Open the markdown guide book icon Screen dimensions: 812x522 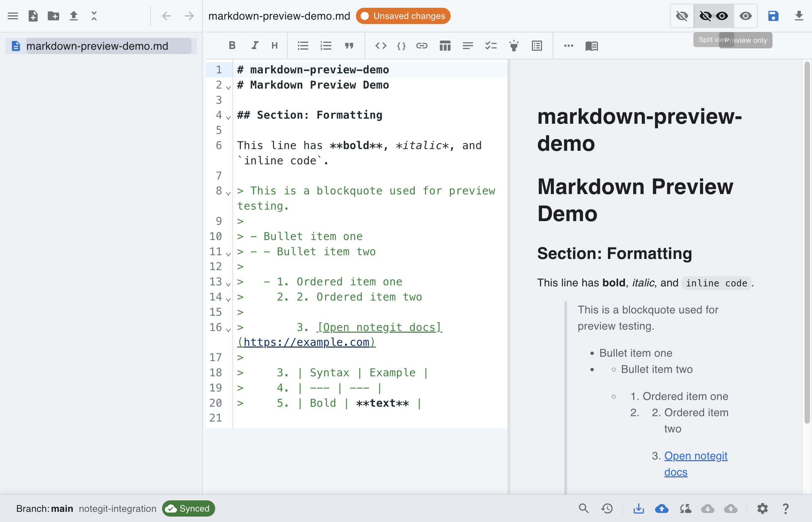click(591, 45)
